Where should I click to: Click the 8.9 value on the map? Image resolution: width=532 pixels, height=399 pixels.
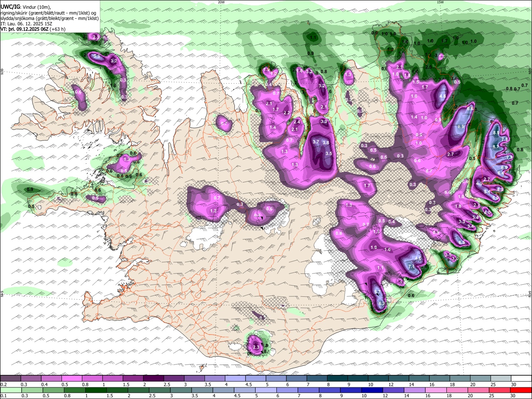pyautogui.click(x=496, y=133)
